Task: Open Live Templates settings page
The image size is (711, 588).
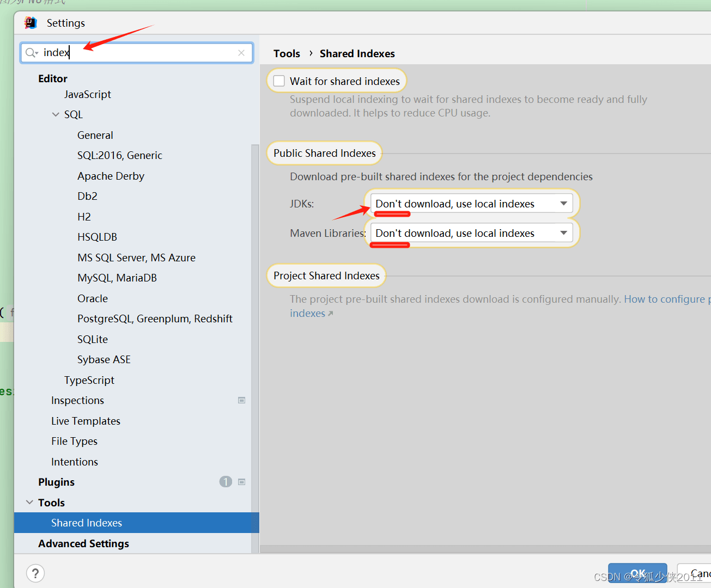Action: (x=86, y=421)
